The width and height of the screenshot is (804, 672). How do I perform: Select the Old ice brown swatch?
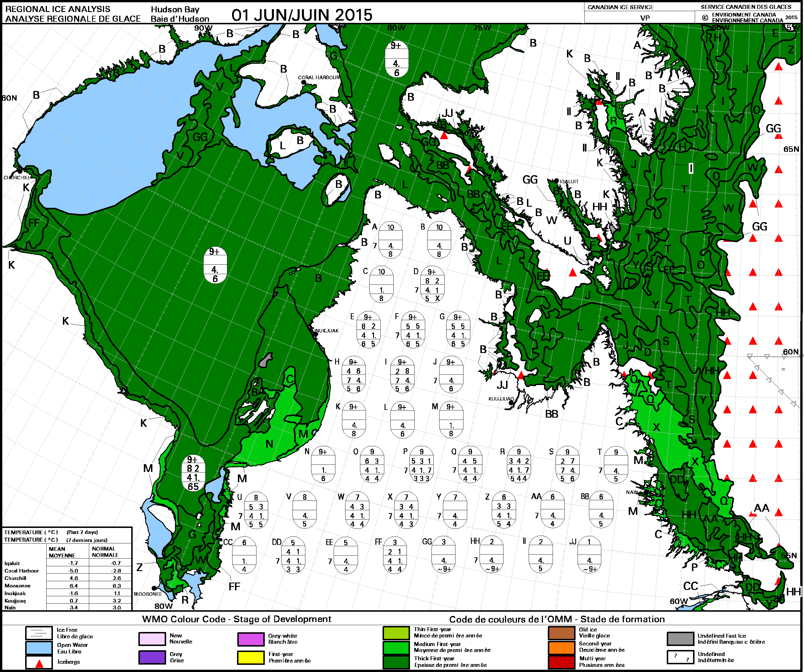click(x=562, y=633)
